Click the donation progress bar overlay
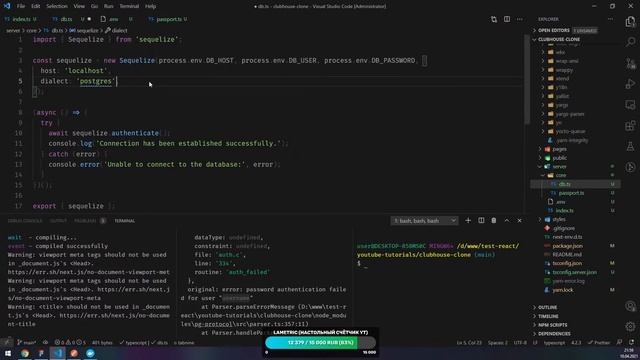 point(320,343)
